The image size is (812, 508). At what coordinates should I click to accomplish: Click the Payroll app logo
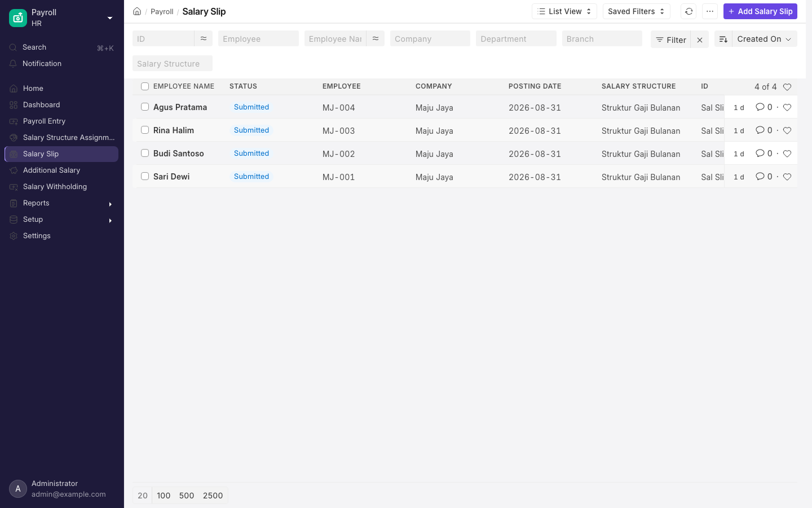18,18
